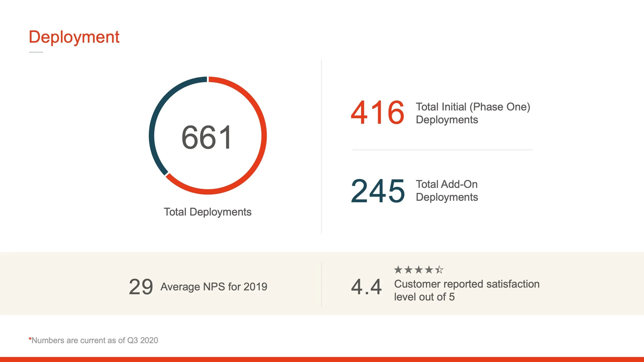Viewport: 644px width, 362px height.
Task: Select the 29 NPS number
Action: 141,287
